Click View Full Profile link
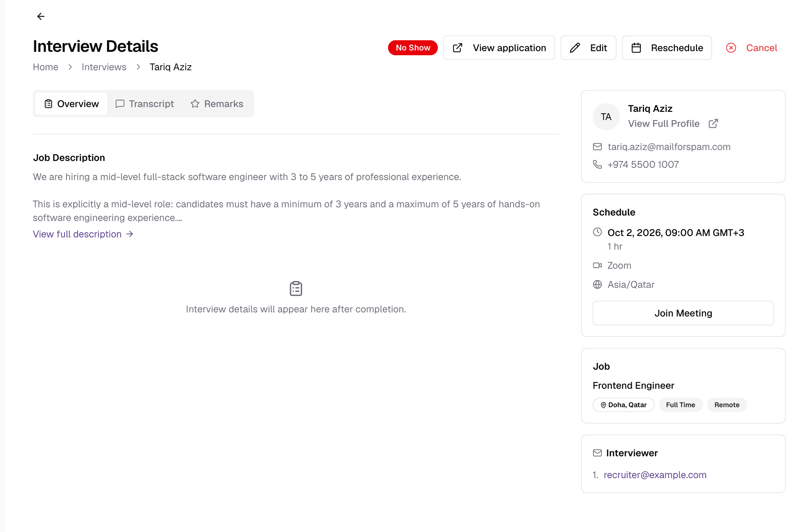This screenshot has height=532, width=802. (664, 123)
